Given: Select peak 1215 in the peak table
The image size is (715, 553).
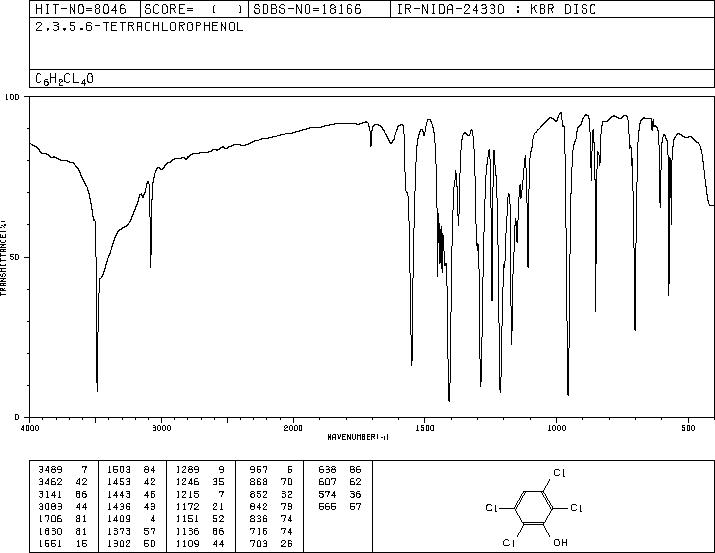Looking at the screenshot, I should click(187, 494).
